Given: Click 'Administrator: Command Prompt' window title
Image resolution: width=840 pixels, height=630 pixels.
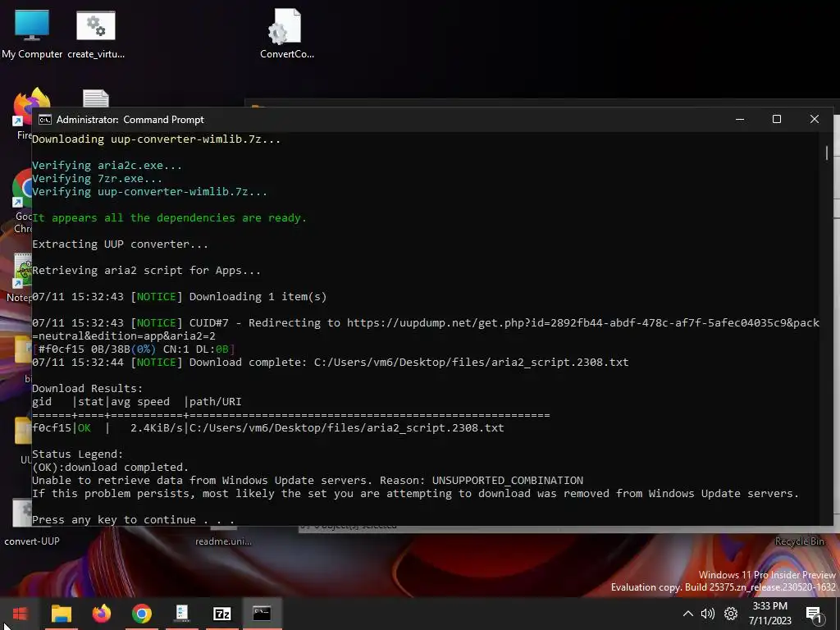Looking at the screenshot, I should [x=130, y=120].
